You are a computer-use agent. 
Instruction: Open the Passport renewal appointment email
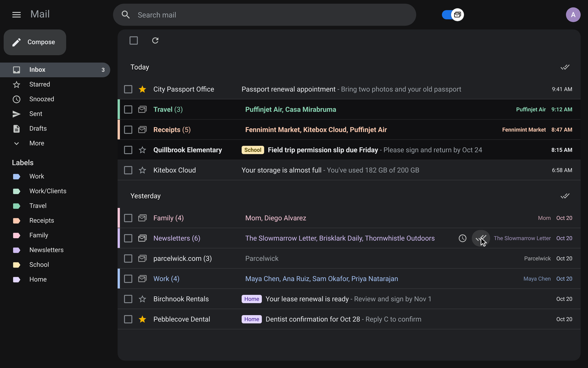point(349,89)
